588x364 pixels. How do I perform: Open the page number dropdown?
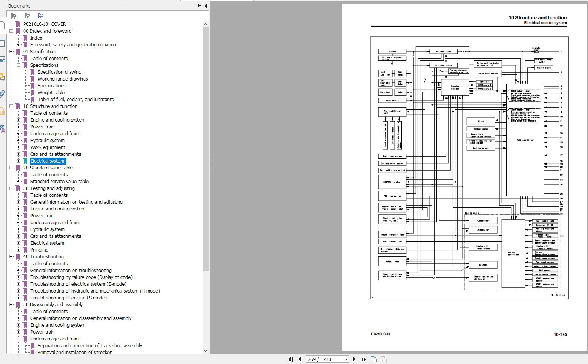tap(346, 359)
